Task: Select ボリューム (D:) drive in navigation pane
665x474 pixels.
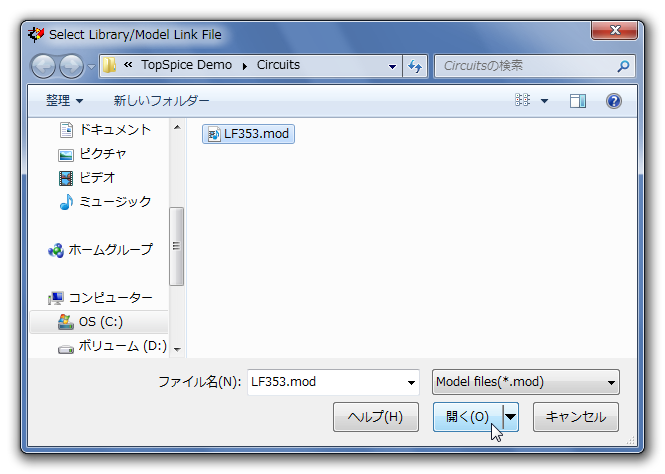Action: pos(112,346)
